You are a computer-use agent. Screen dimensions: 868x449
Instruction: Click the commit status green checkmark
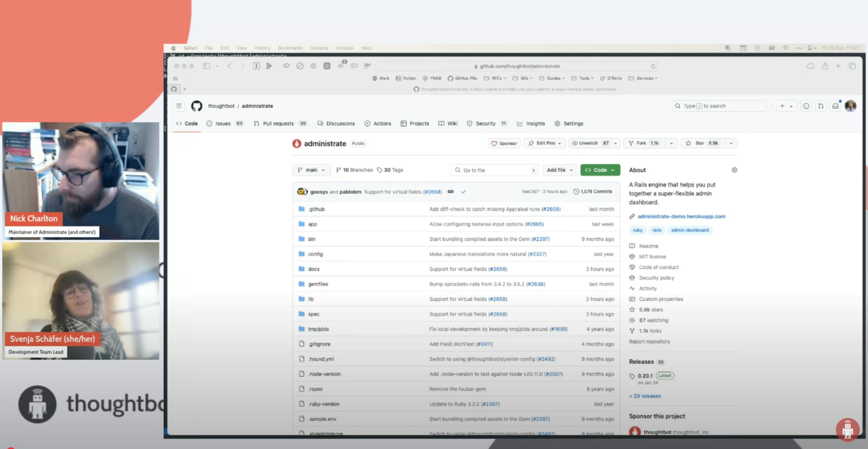(x=464, y=191)
